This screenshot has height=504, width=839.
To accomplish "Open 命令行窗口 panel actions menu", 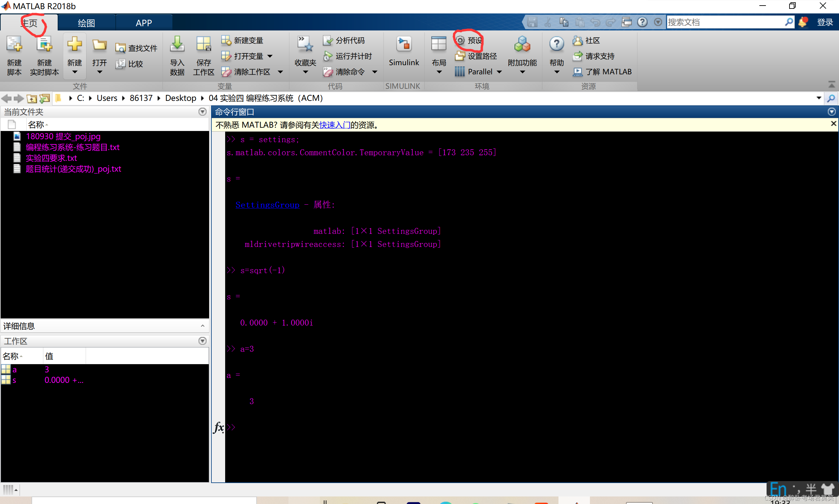I will coord(831,112).
